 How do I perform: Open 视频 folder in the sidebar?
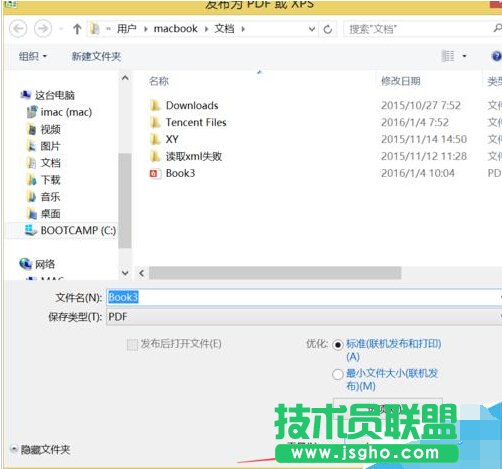click(51, 129)
